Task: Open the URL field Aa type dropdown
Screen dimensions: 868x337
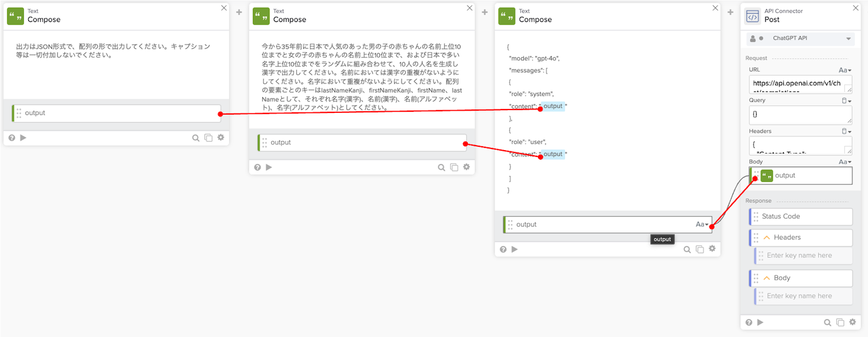Action: coord(845,70)
